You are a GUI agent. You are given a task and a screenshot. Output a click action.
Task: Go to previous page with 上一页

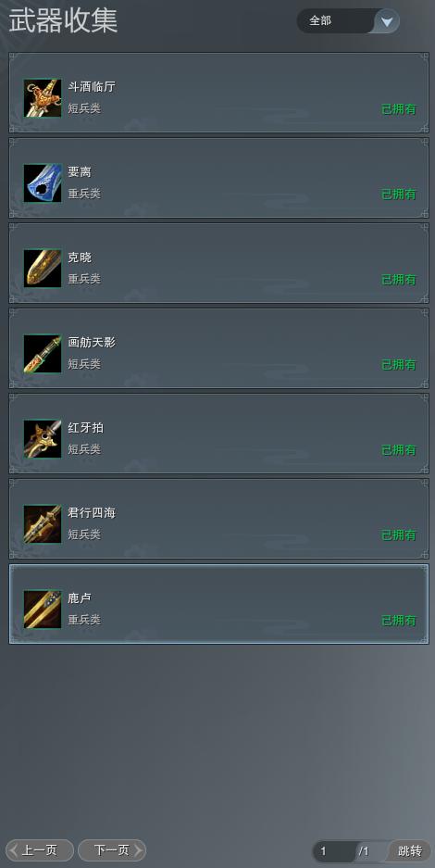coord(39,849)
